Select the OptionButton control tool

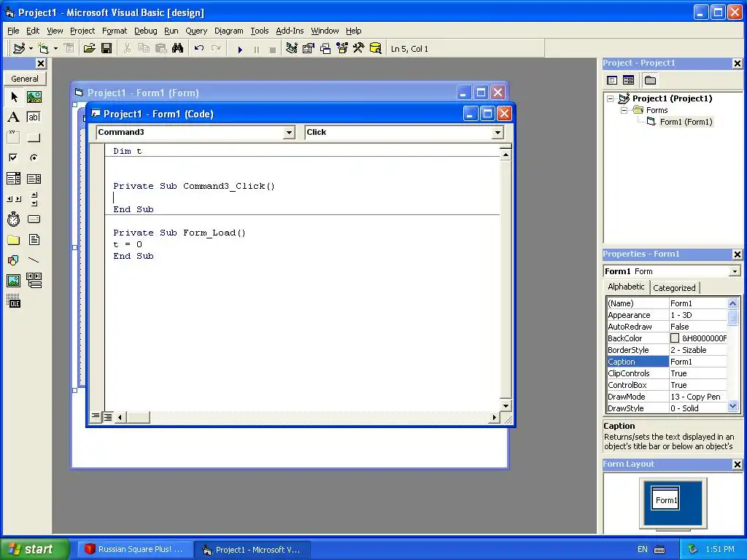tap(34, 157)
